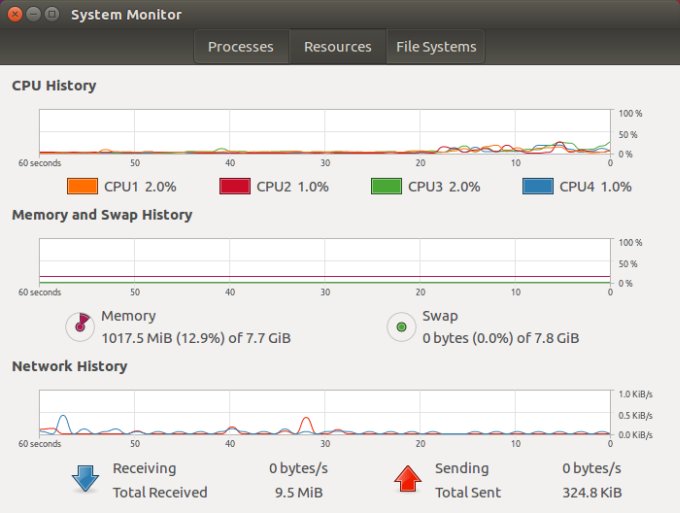Click the Memory and Swap History graph
Viewport: 680px width, 513px height.
pyautogui.click(x=325, y=261)
